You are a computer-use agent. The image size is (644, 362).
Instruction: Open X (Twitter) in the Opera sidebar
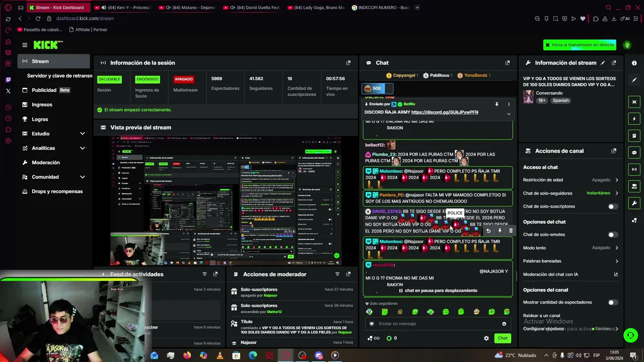(8, 91)
